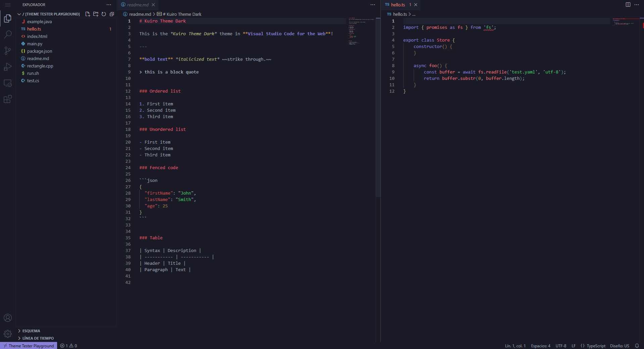Change file encoding UTF-8
644x349 pixels.
tap(561, 346)
